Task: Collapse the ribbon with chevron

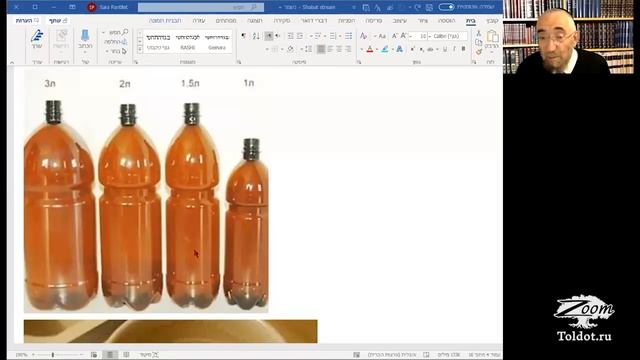Action: coord(11,62)
